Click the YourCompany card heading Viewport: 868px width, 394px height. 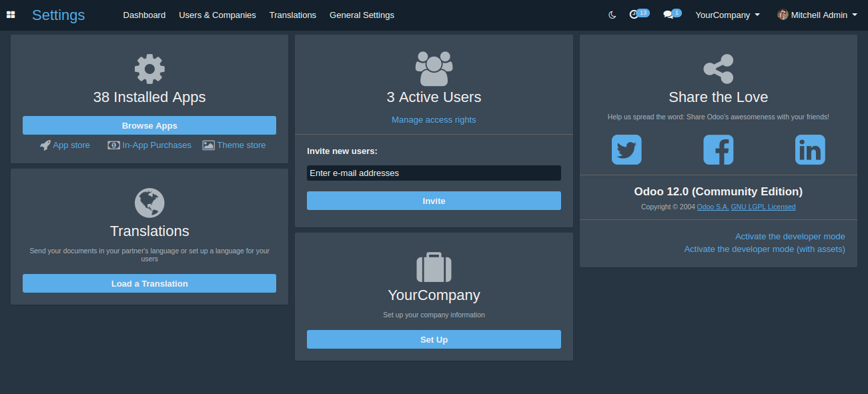point(434,295)
